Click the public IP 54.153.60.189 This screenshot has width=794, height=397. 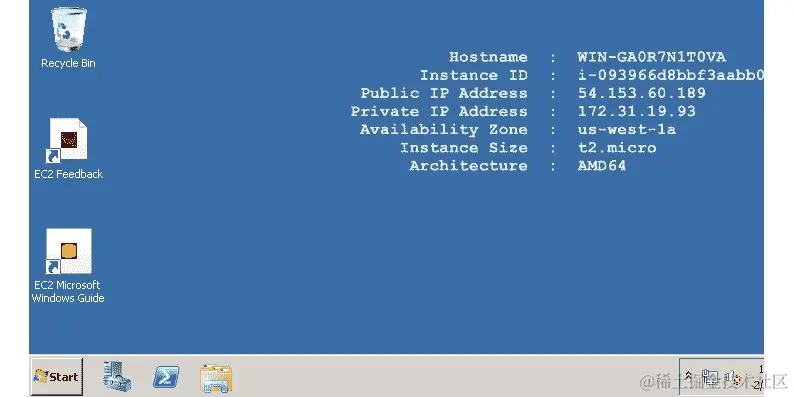pos(642,93)
